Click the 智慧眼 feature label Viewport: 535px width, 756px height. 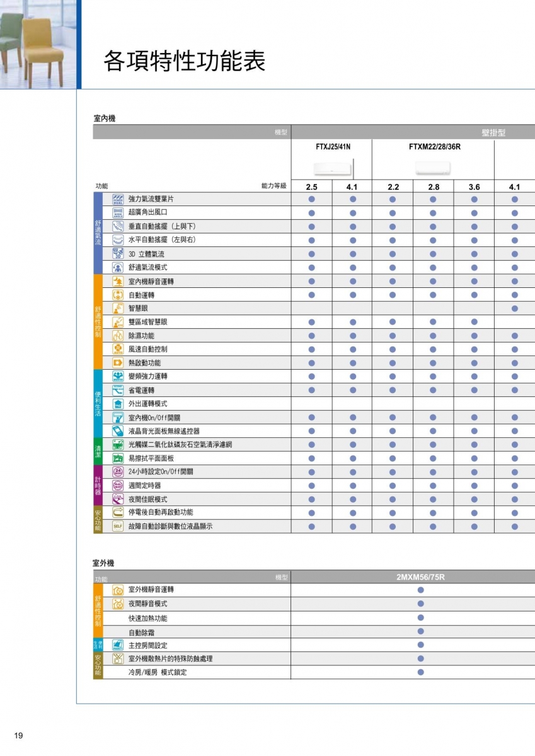pyautogui.click(x=139, y=308)
